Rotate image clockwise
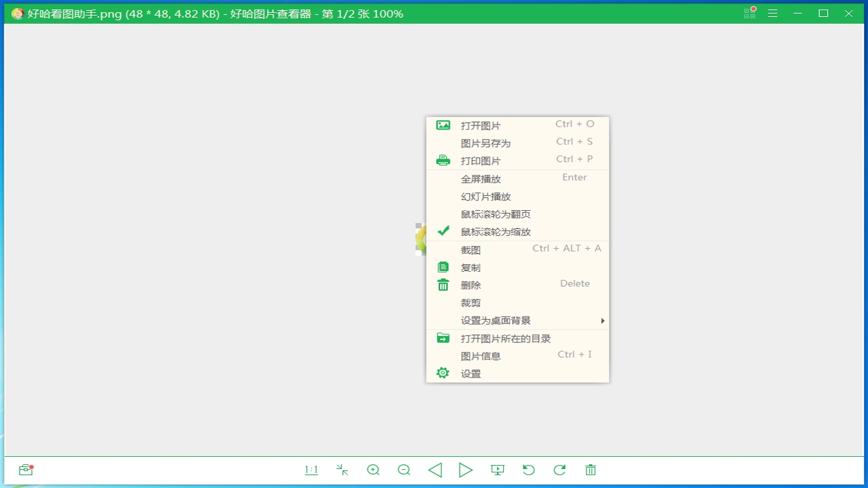The height and width of the screenshot is (488, 868). click(x=559, y=470)
